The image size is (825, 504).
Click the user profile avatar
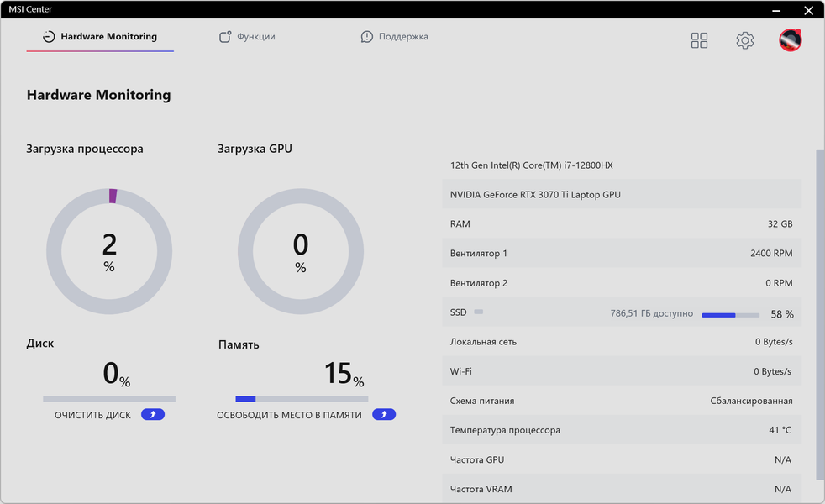790,40
